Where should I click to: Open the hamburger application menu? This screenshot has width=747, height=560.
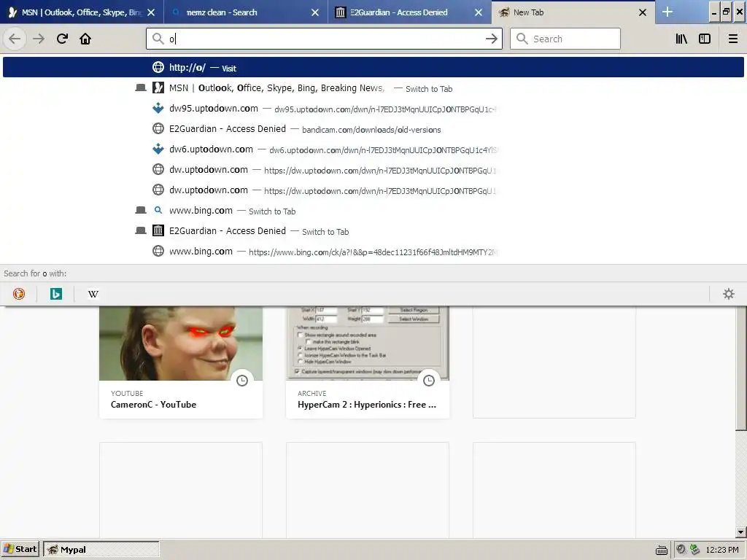click(732, 39)
